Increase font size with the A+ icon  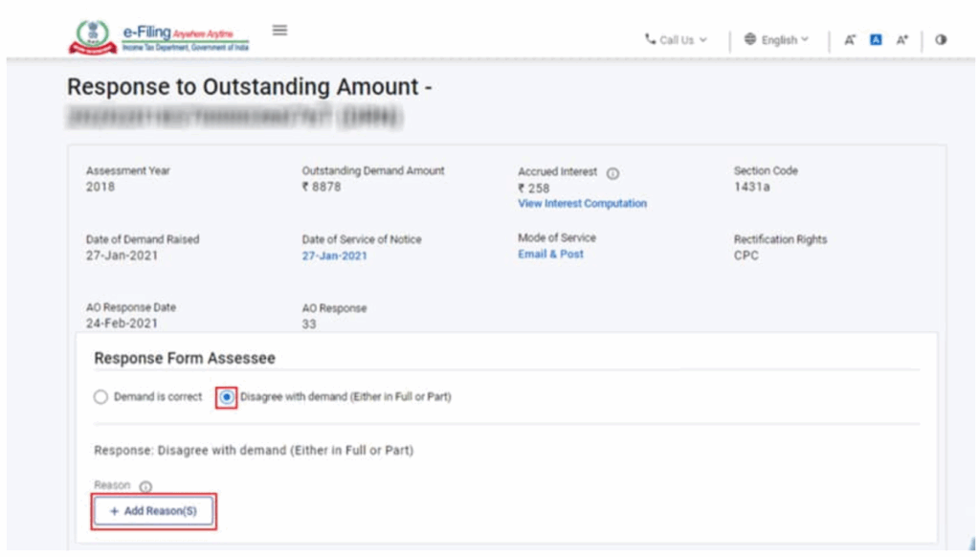click(x=902, y=40)
